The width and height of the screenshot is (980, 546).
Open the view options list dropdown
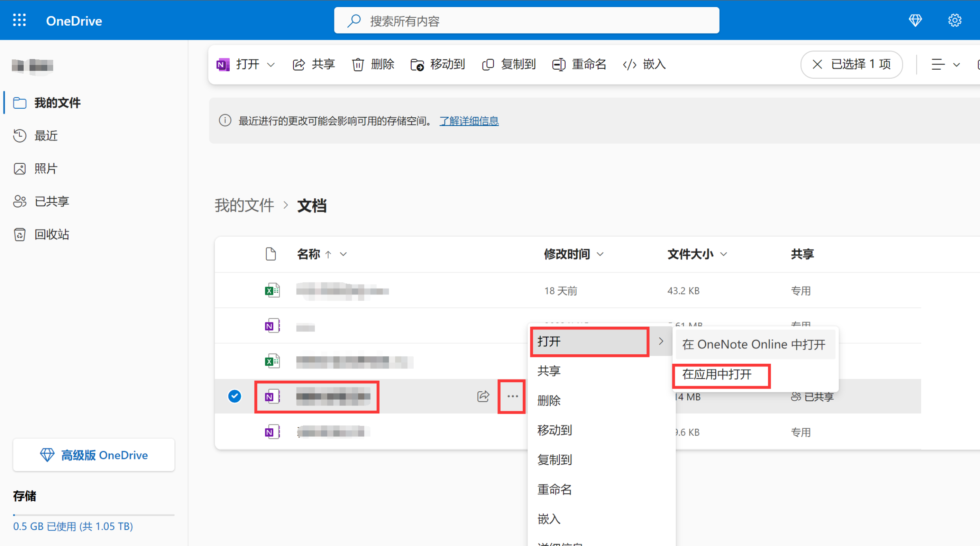pos(945,64)
